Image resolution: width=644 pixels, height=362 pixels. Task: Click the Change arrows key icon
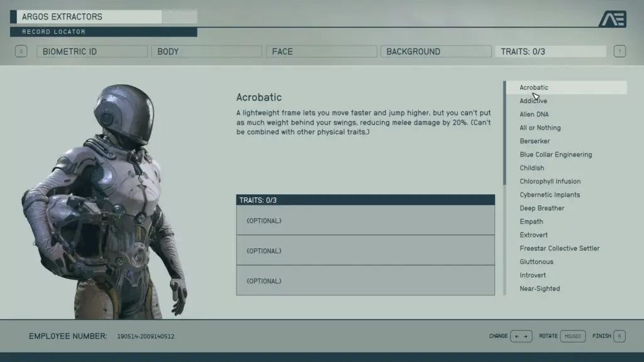(521, 336)
